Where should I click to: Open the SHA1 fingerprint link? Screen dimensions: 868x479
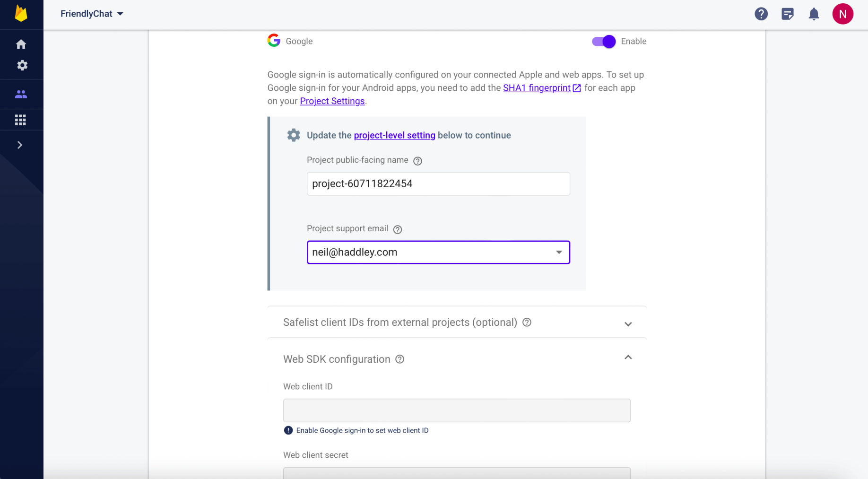tap(537, 88)
